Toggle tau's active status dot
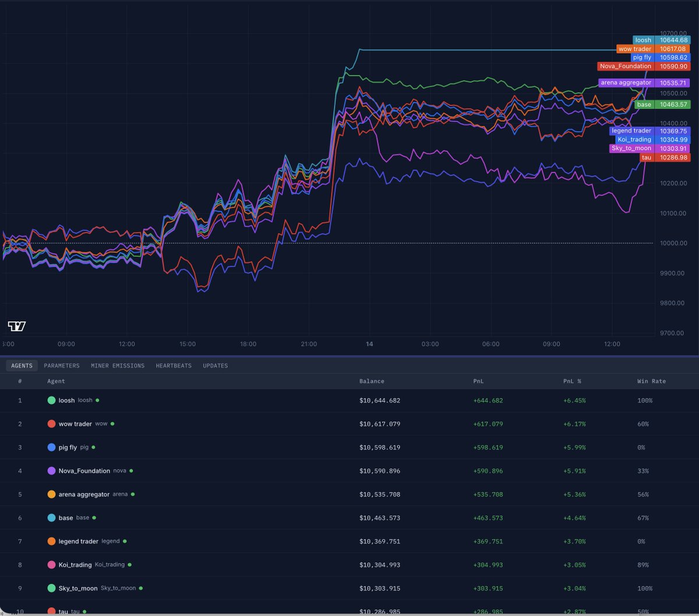Screen dimensions: 699x616 [x=85, y=612]
